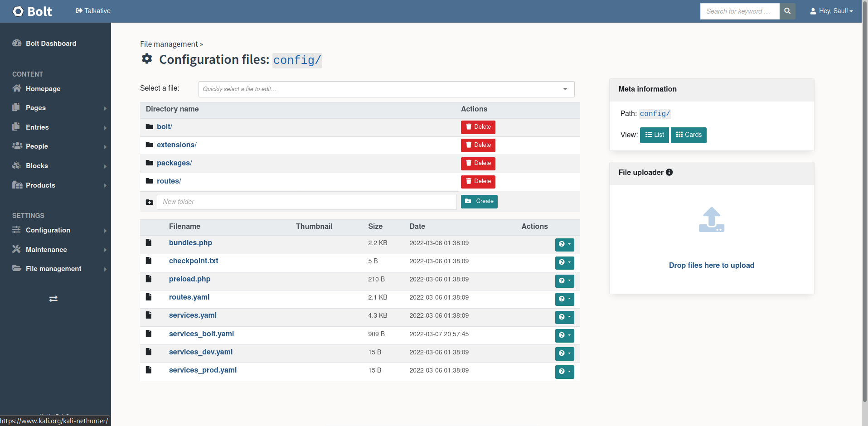
Task: Click the search magnifier icon button
Action: click(x=787, y=11)
